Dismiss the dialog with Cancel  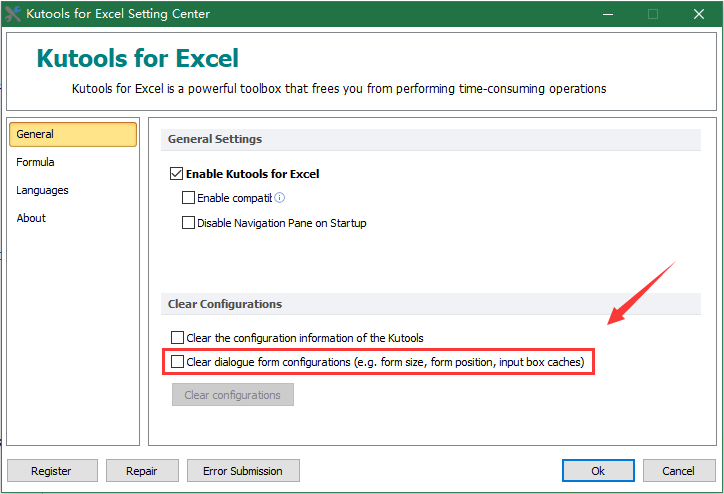679,471
